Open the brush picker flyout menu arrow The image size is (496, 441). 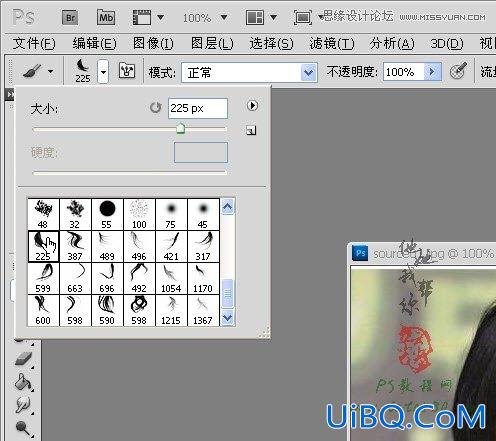(252, 106)
